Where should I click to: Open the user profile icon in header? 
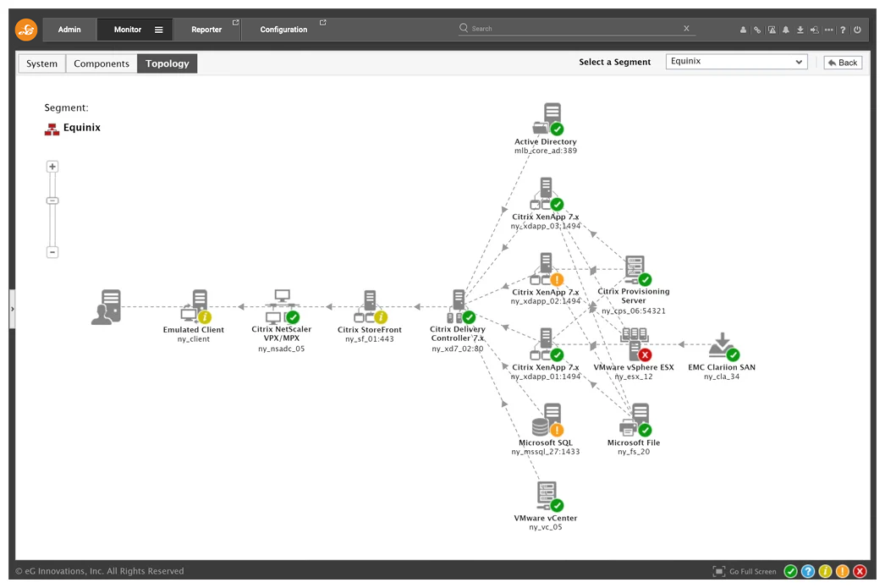(743, 30)
